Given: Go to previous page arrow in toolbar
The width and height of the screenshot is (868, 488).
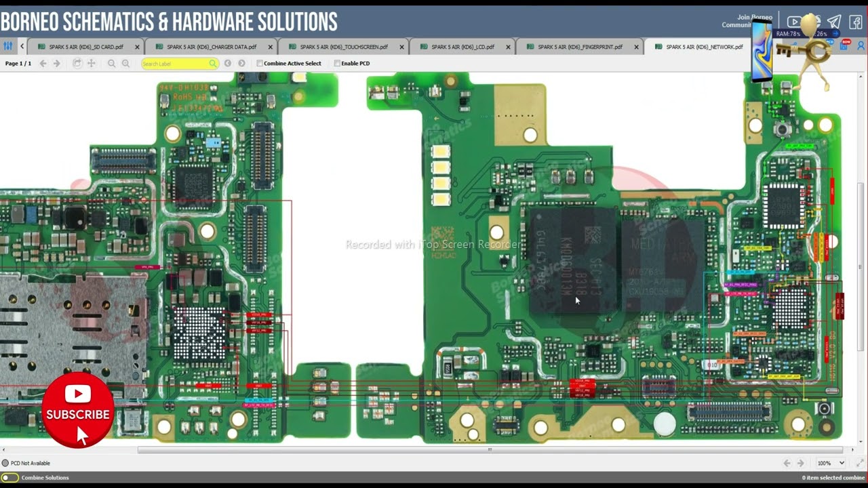Looking at the screenshot, I should coord(43,63).
